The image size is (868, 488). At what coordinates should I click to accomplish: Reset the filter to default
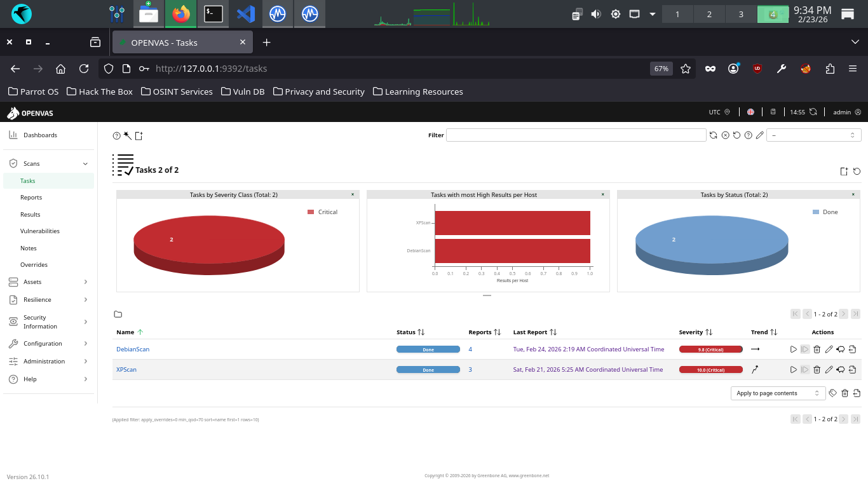736,135
